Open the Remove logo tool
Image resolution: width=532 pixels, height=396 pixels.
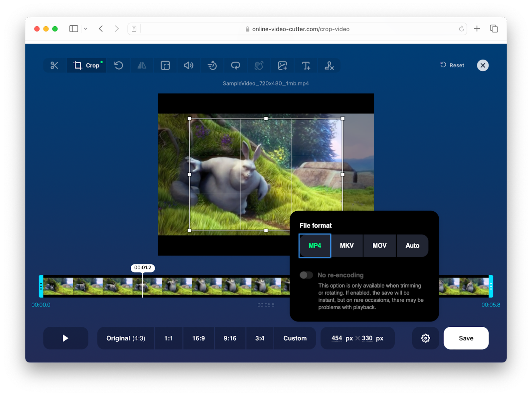(x=329, y=66)
